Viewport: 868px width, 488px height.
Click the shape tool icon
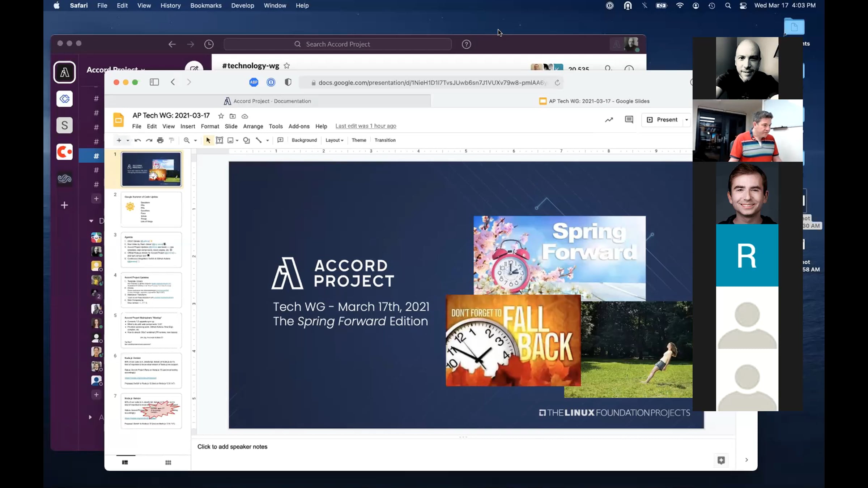click(246, 140)
